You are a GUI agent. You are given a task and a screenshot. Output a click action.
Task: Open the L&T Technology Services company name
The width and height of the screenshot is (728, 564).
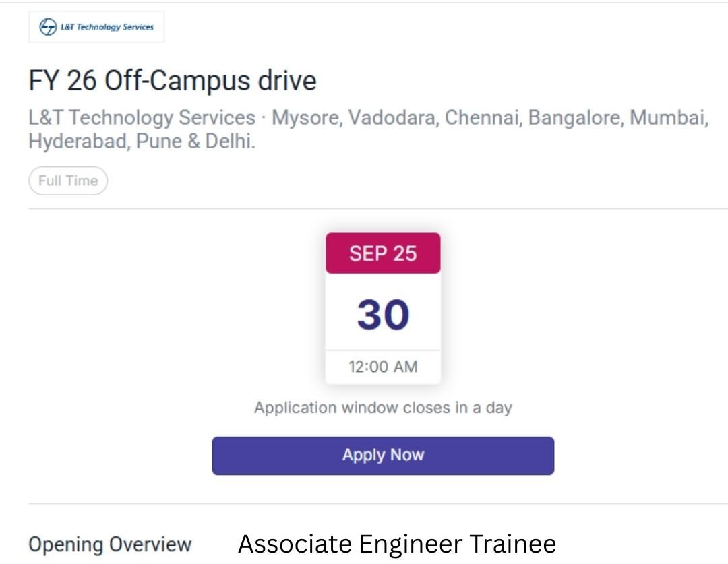[142, 118]
